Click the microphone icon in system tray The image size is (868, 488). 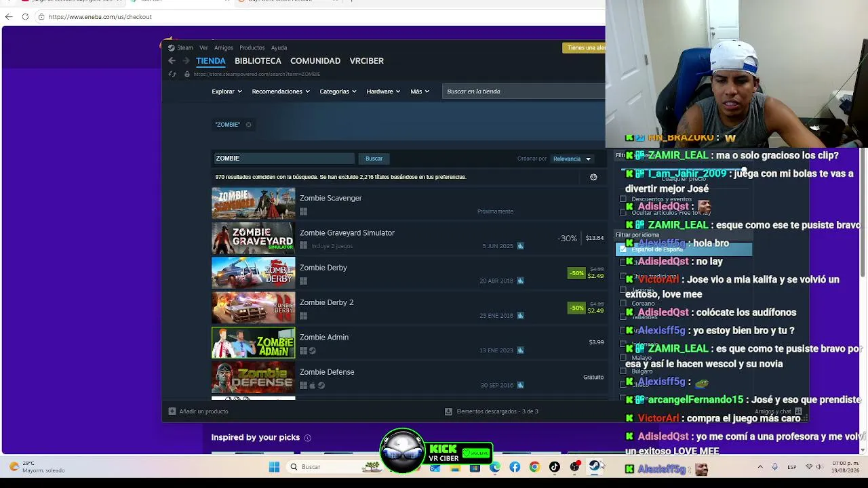tap(774, 467)
